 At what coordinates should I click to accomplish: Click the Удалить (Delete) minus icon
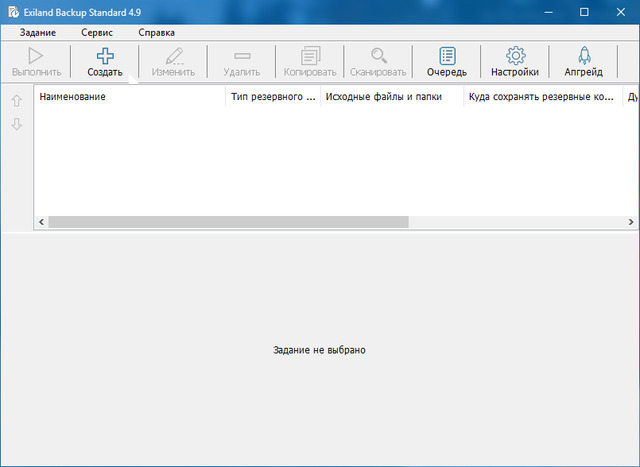241,56
